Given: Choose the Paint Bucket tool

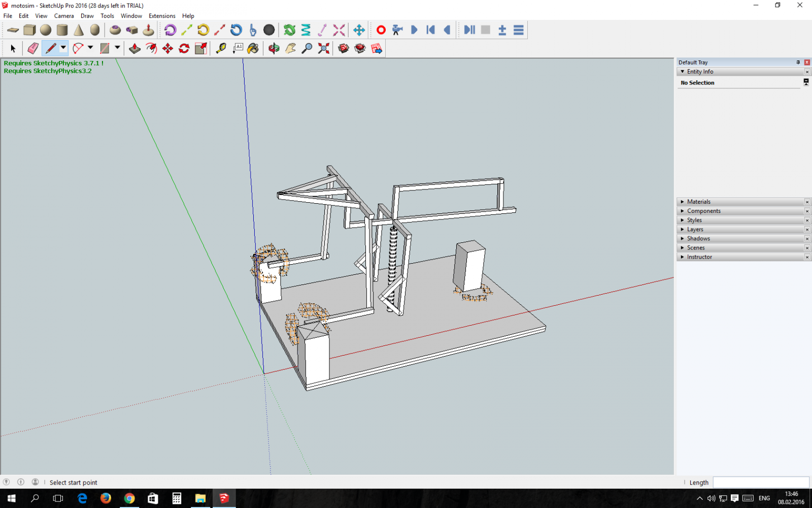Looking at the screenshot, I should pyautogui.click(x=253, y=48).
